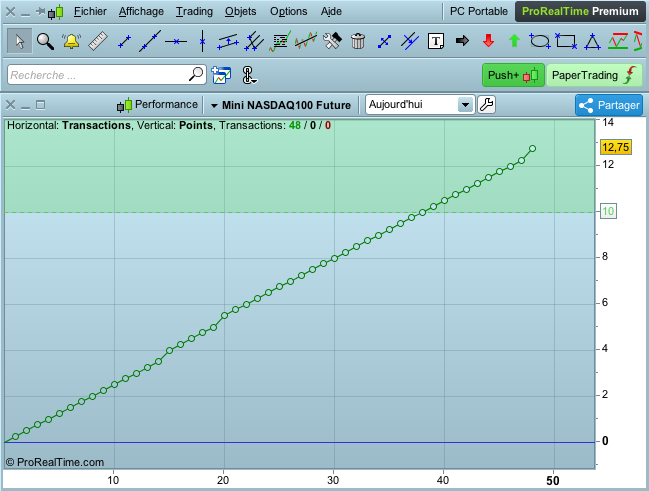Click the search magnifier in Recherche field
The image size is (649, 491).
(x=196, y=74)
